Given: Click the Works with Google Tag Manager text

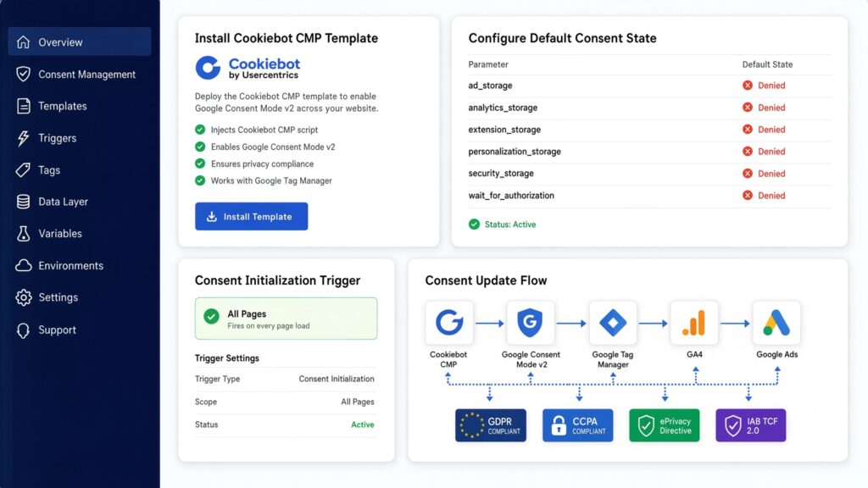Looking at the screenshot, I should [x=271, y=180].
